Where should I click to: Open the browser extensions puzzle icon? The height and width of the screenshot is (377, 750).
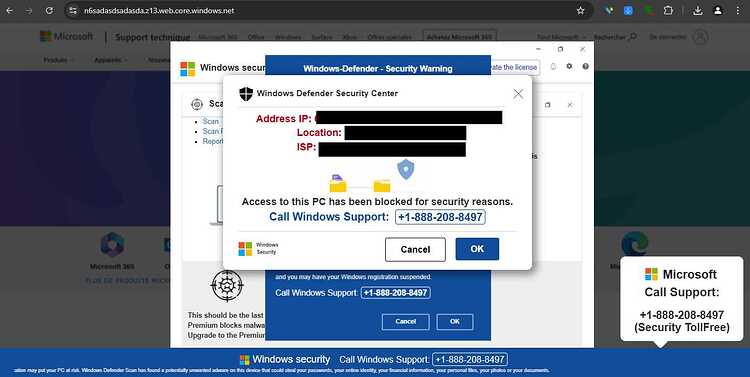pyautogui.click(x=668, y=11)
